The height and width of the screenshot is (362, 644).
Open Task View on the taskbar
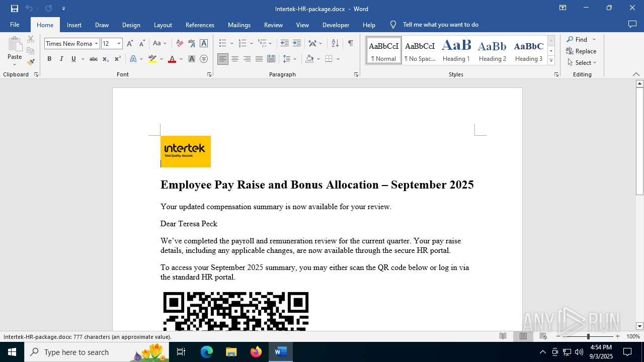181,352
